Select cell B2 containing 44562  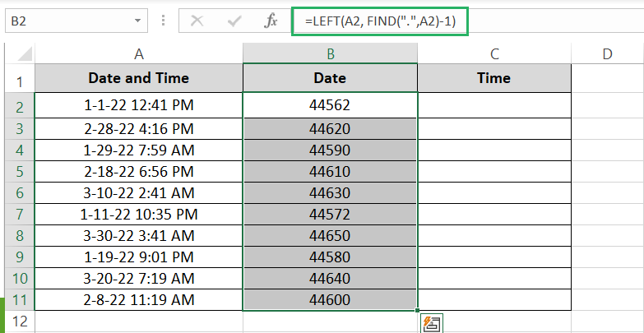click(x=330, y=105)
